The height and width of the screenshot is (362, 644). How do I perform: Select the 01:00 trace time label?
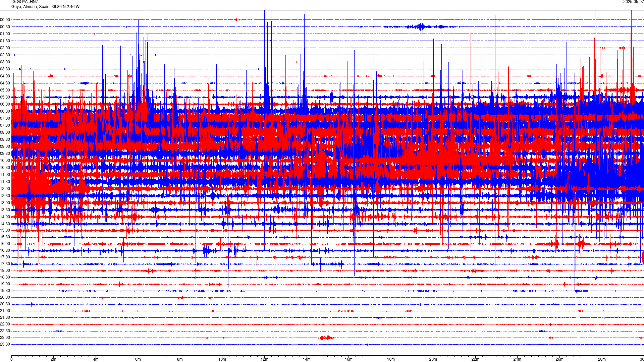pos(5,34)
